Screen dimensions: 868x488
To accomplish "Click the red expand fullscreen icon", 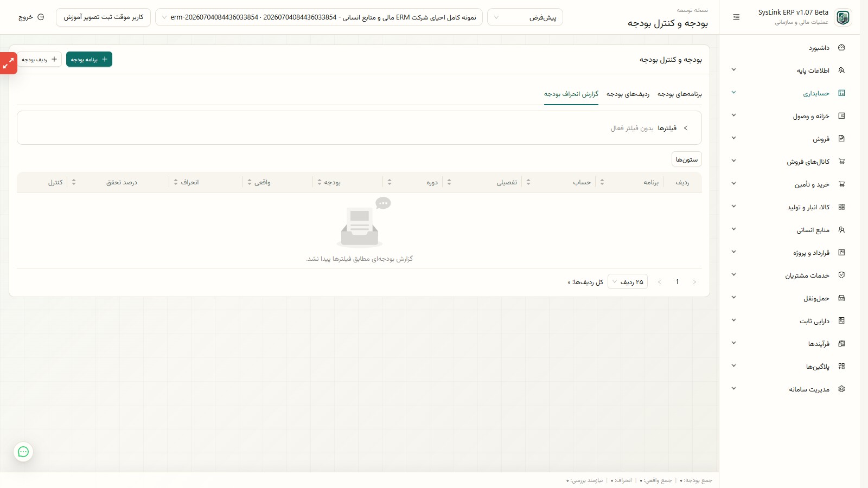I will point(8,63).
